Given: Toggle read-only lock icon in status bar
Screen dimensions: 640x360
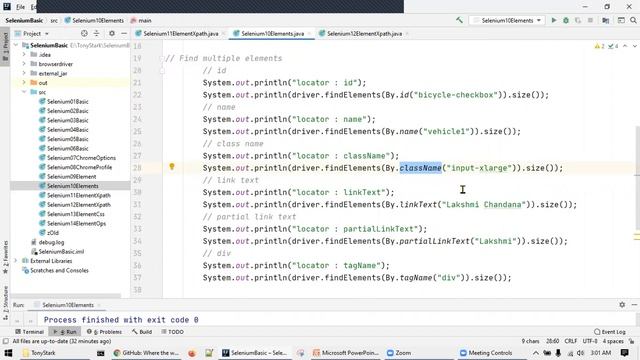Looking at the screenshot, I should click(x=632, y=341).
